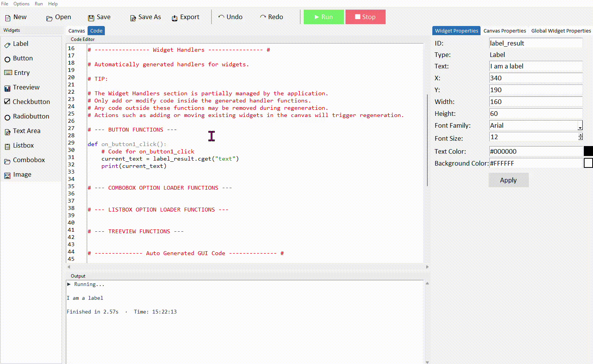
Task: Click the Width input field
Action: point(535,101)
